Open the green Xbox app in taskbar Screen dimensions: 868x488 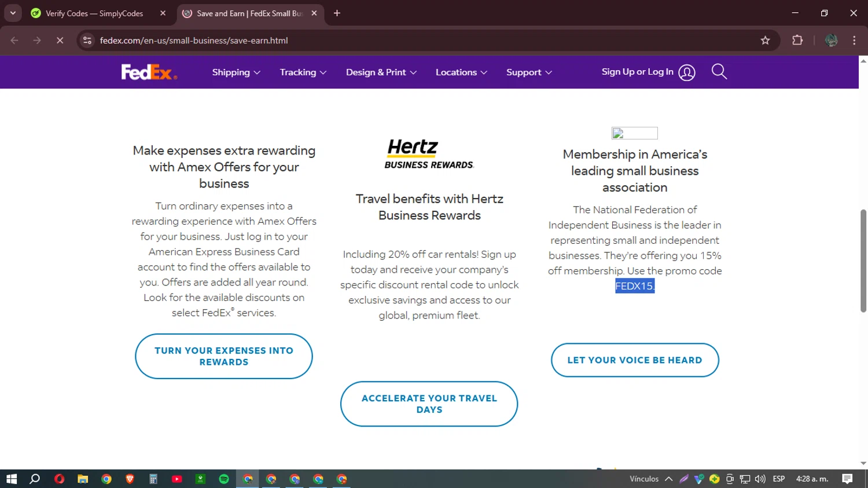click(200, 479)
